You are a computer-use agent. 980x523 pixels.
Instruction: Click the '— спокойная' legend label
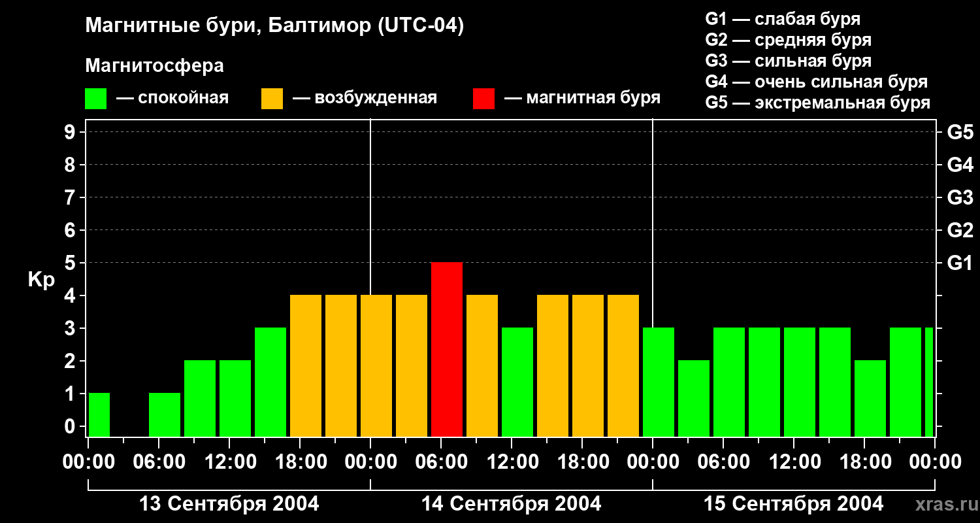172,98
